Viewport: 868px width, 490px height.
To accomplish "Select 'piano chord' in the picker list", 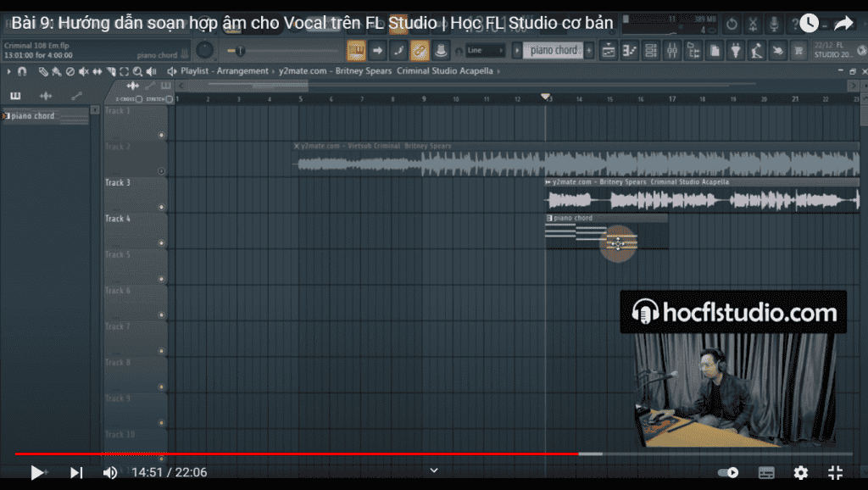I will [46, 116].
